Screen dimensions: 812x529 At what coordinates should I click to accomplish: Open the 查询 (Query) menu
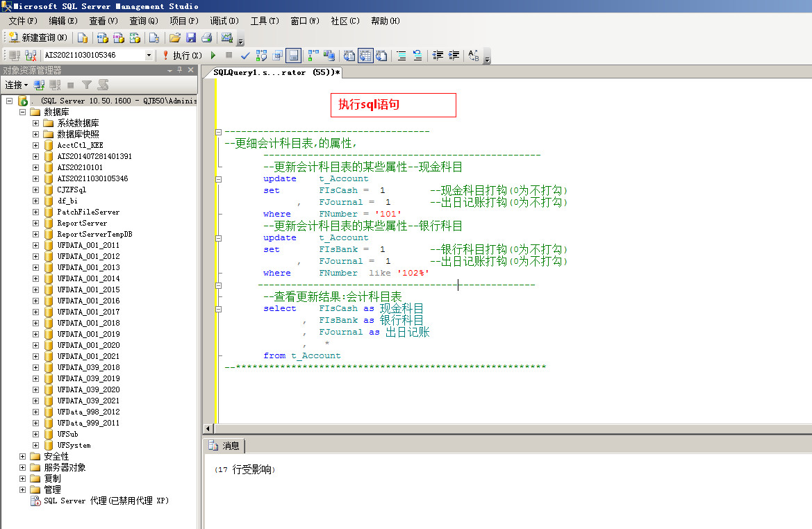(x=143, y=21)
